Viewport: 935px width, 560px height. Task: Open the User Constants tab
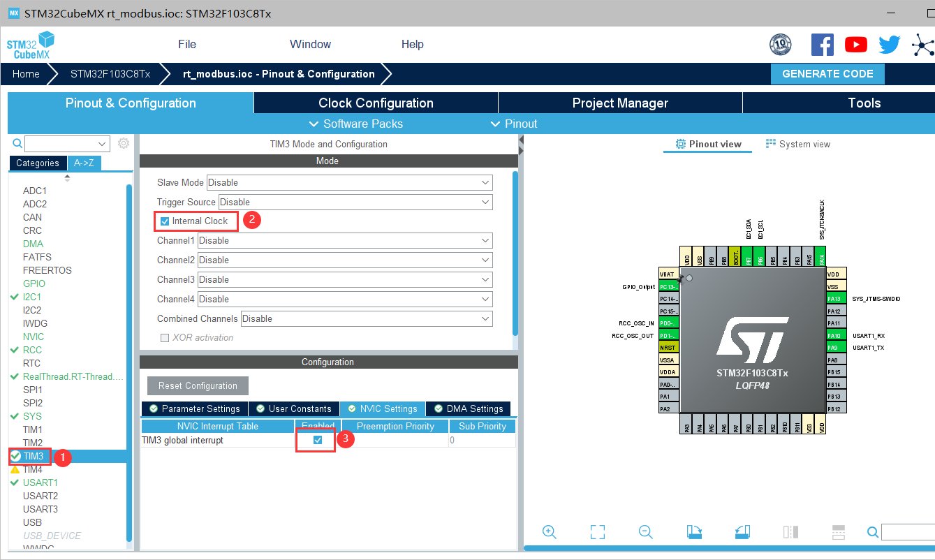(293, 408)
